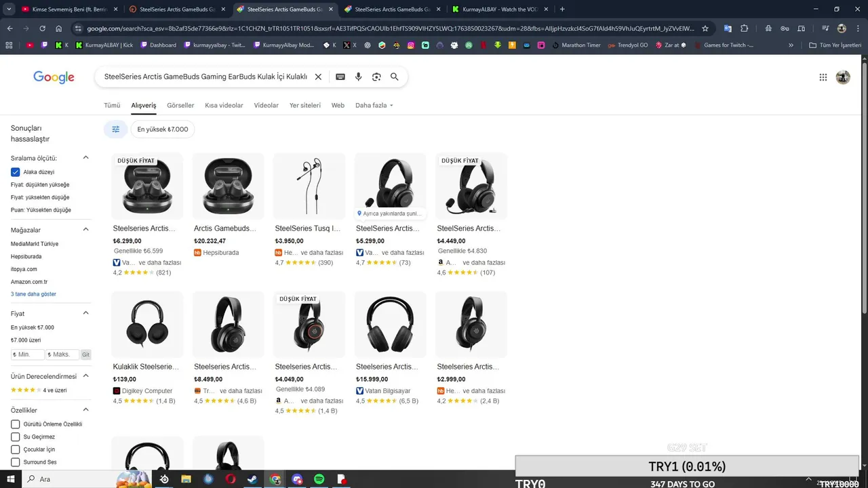Sort by Fiyat: düşükten yükseğe
868x488 pixels.
pyautogui.click(x=40, y=185)
